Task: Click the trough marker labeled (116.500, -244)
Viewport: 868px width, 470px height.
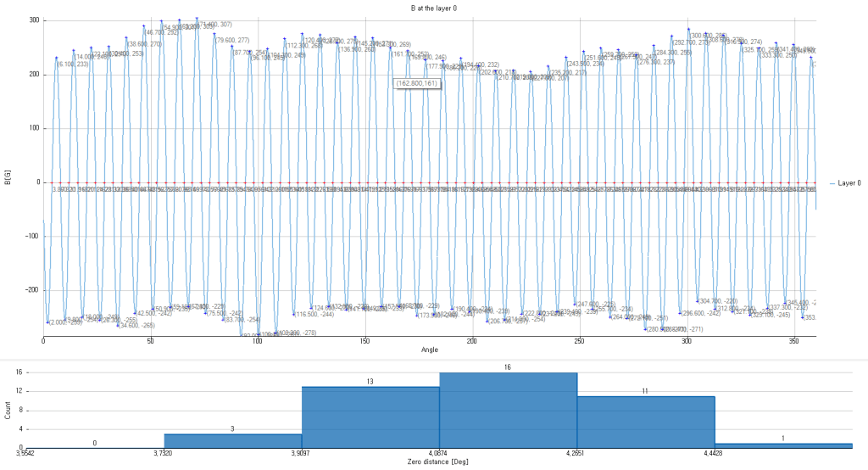Action: pos(293,314)
